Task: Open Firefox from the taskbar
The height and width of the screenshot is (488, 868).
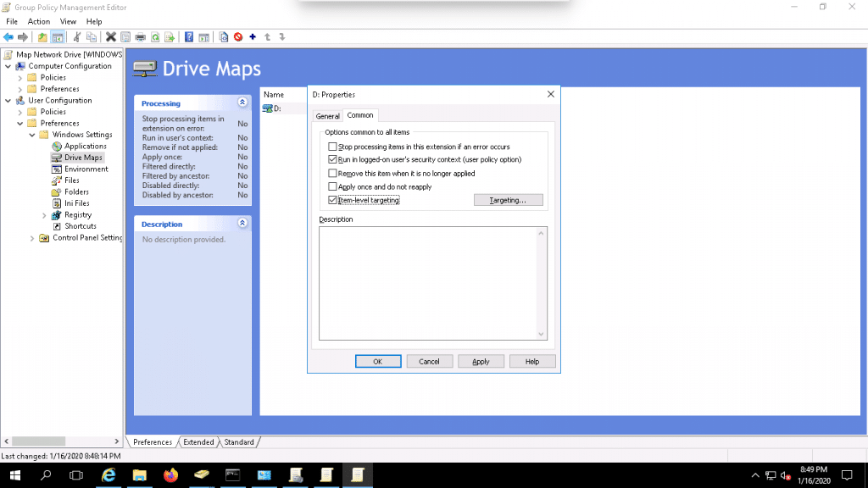Action: (171, 475)
